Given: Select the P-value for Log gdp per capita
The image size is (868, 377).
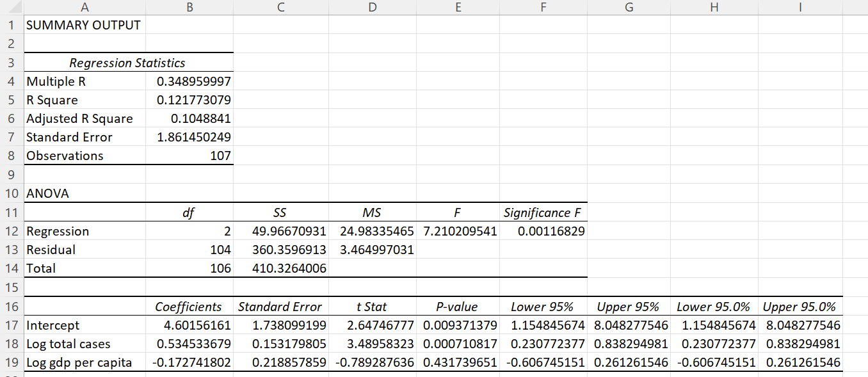Looking at the screenshot, I should (458, 362).
